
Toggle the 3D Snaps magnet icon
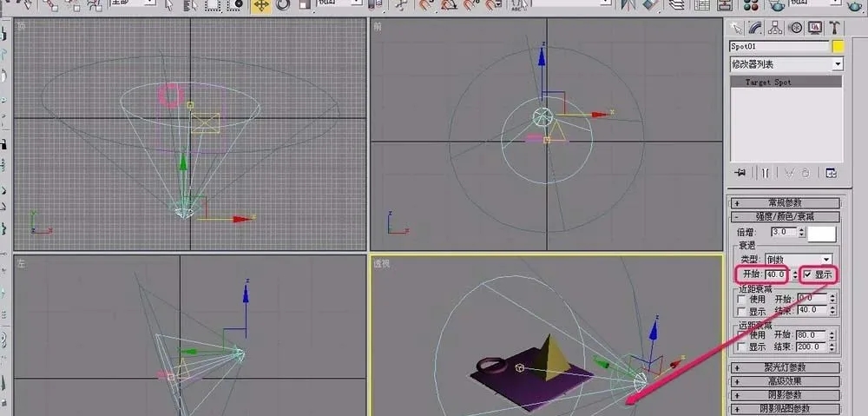pos(425,5)
